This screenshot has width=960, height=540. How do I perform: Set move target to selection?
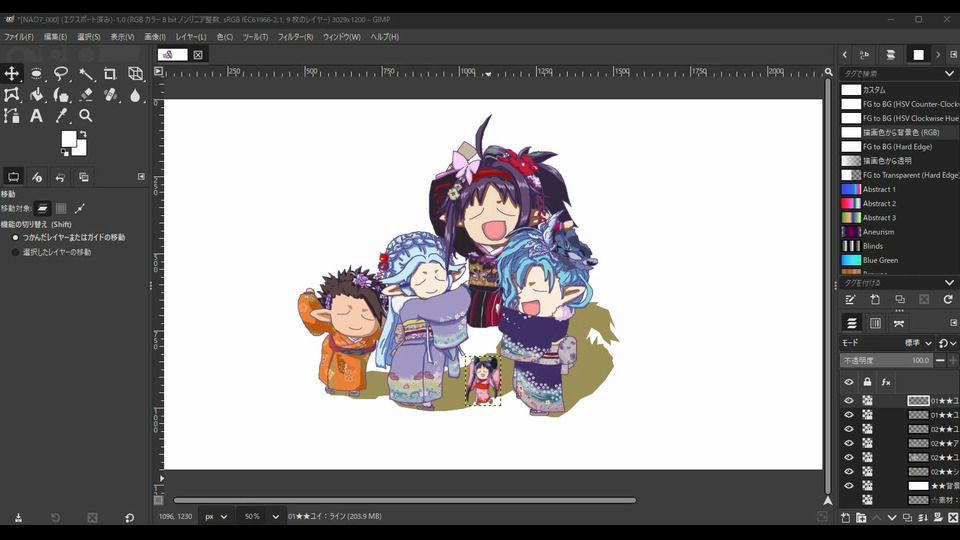[61, 209]
